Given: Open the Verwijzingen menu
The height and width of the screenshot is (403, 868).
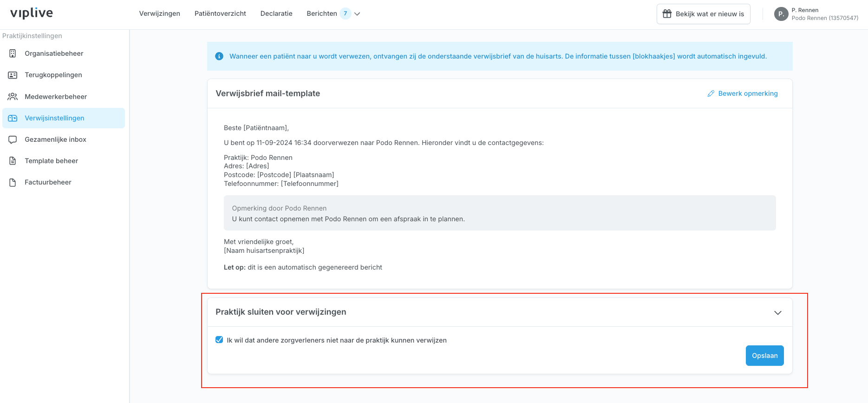Looking at the screenshot, I should pyautogui.click(x=160, y=13).
